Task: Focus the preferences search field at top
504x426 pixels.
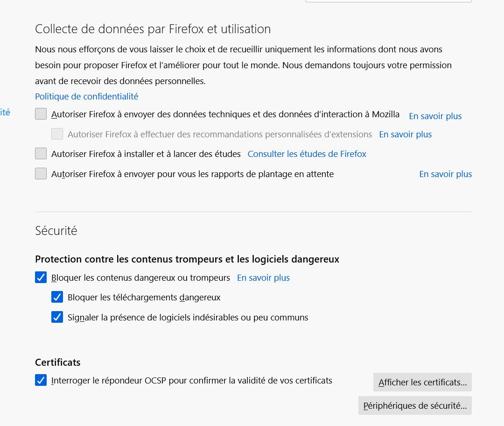Action: coord(388,1)
